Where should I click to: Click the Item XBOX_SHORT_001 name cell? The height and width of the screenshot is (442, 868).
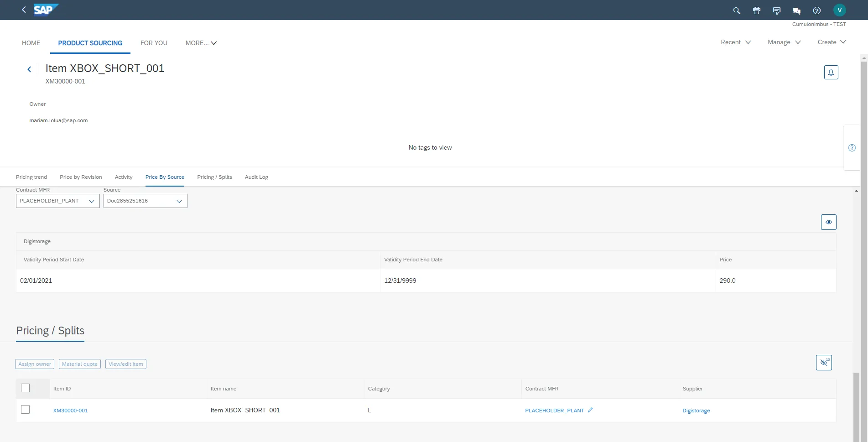point(285,410)
